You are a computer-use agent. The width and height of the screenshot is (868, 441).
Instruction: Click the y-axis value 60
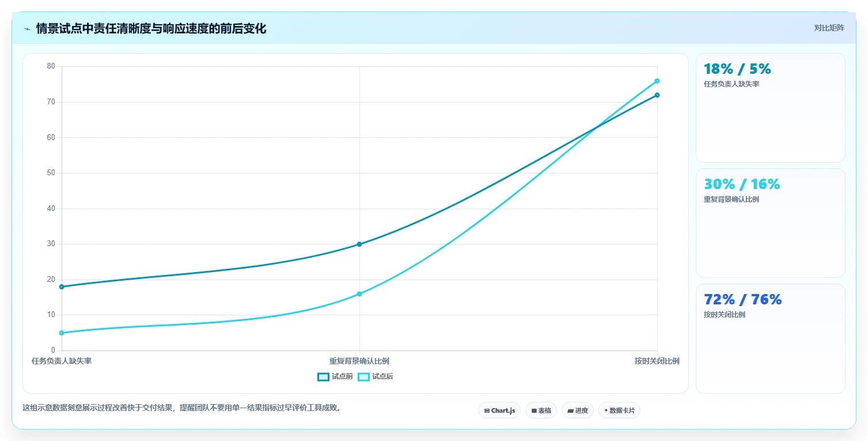click(x=51, y=137)
